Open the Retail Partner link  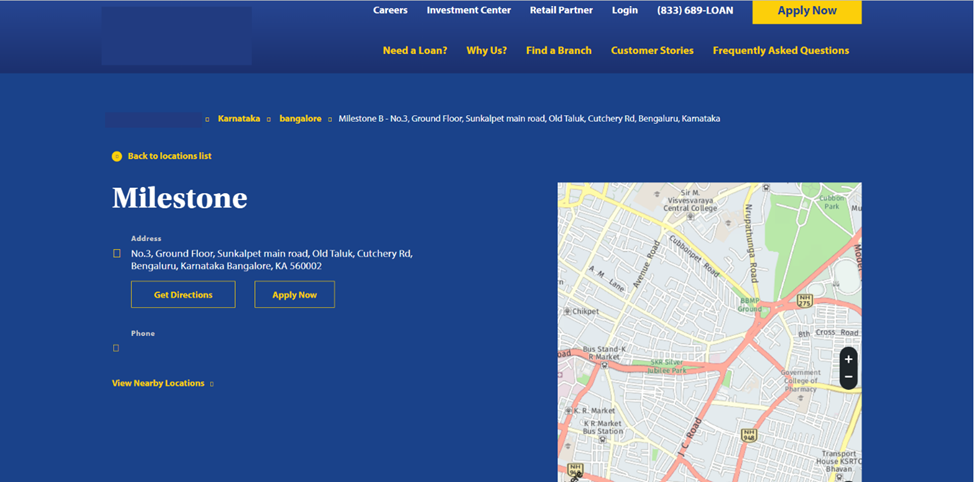click(x=561, y=11)
